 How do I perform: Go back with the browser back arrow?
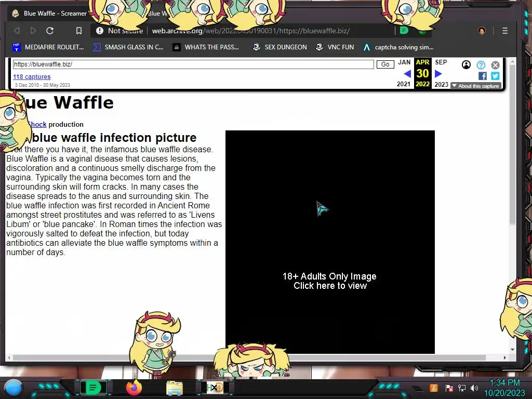pos(16,31)
